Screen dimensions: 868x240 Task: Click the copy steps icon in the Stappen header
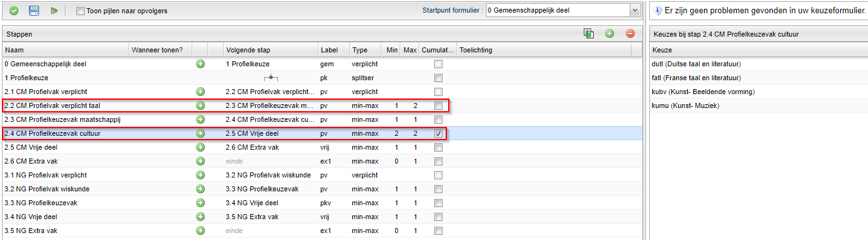pyautogui.click(x=589, y=33)
